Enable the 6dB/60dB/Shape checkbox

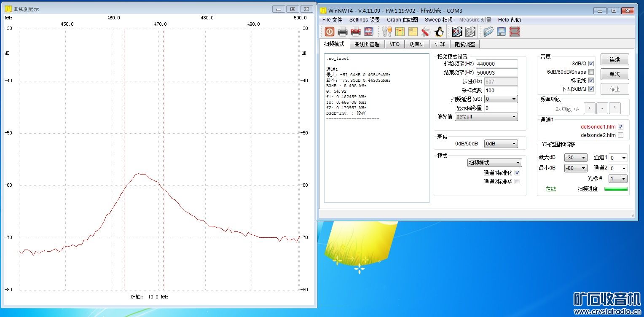tap(591, 72)
